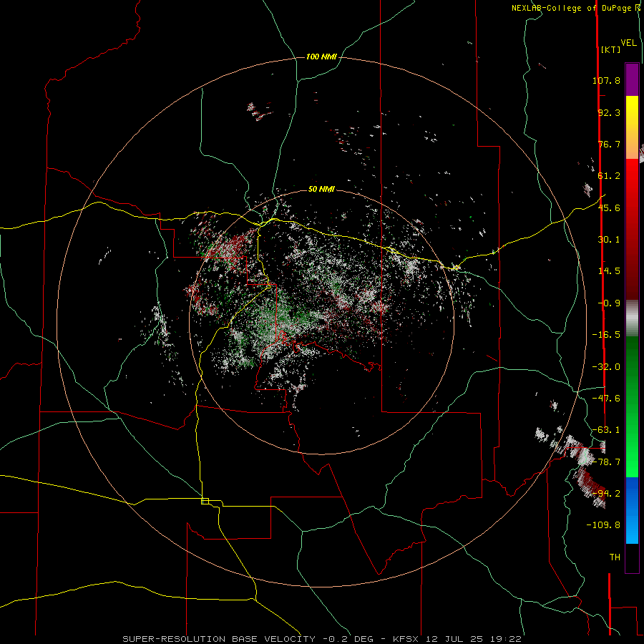Image resolution: width=644 pixels, height=644 pixels.
Task: Click the SUPER-RESOLUTION BASE VELOCITY caption text
Action: (219, 639)
